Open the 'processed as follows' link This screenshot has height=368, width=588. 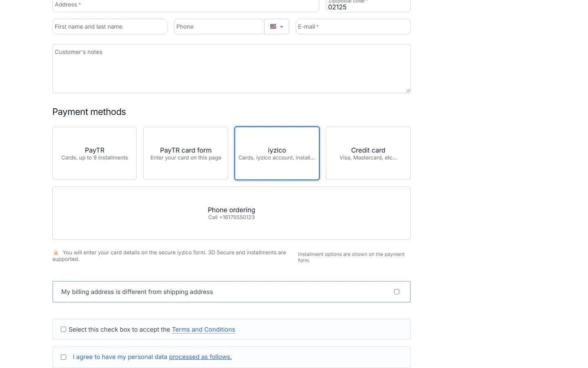pyautogui.click(x=200, y=357)
